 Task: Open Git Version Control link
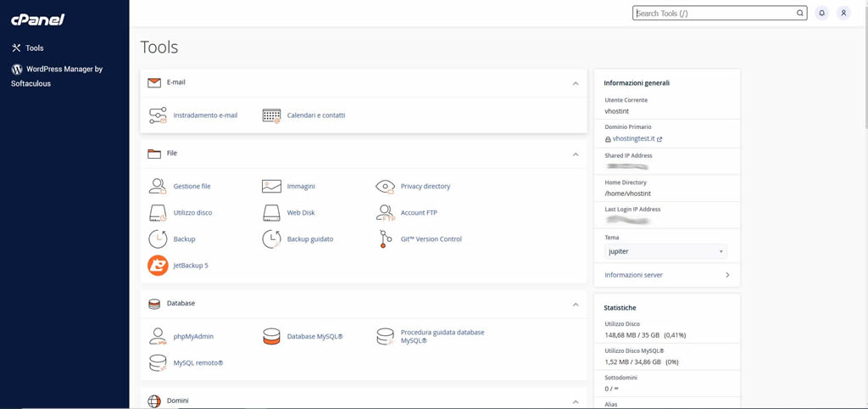click(x=431, y=239)
